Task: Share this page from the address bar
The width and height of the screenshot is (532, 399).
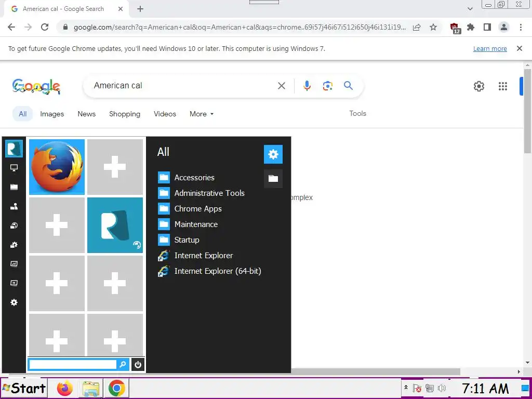Action: [x=417, y=27]
